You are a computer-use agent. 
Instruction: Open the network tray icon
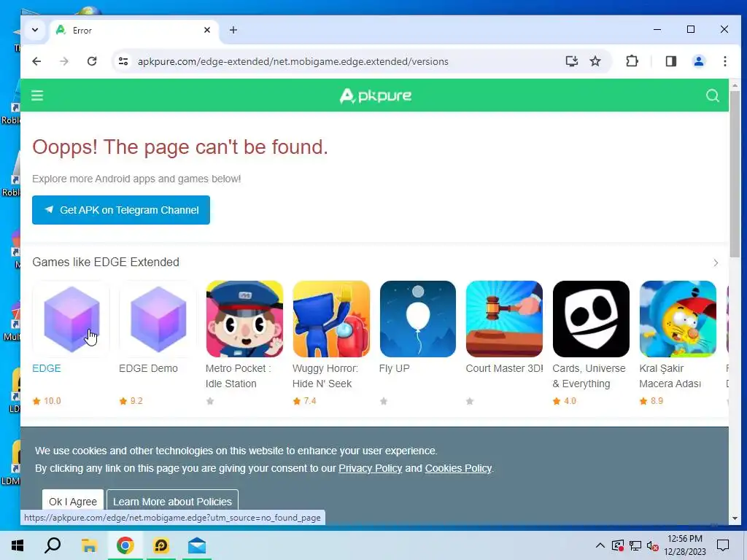pos(635,545)
